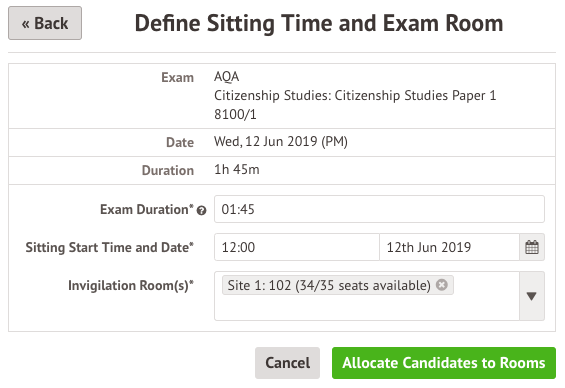565x388 pixels.
Task: Cancel the sitting time definition
Action: (288, 363)
